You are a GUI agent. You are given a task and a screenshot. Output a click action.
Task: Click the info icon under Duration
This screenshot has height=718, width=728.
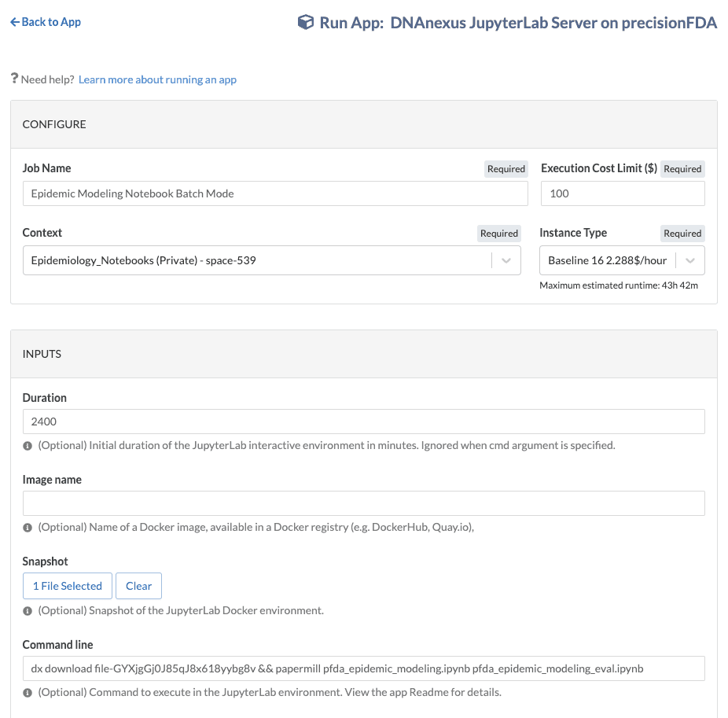[28, 446]
